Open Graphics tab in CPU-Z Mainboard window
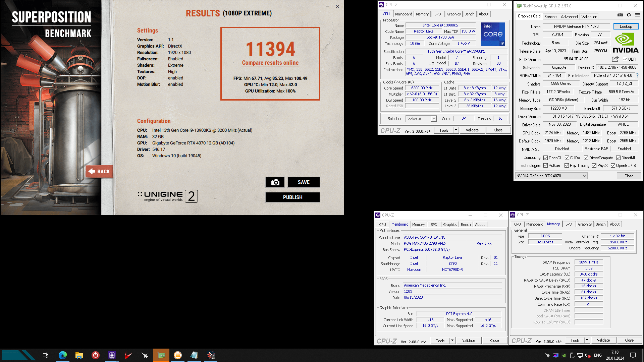 450,225
